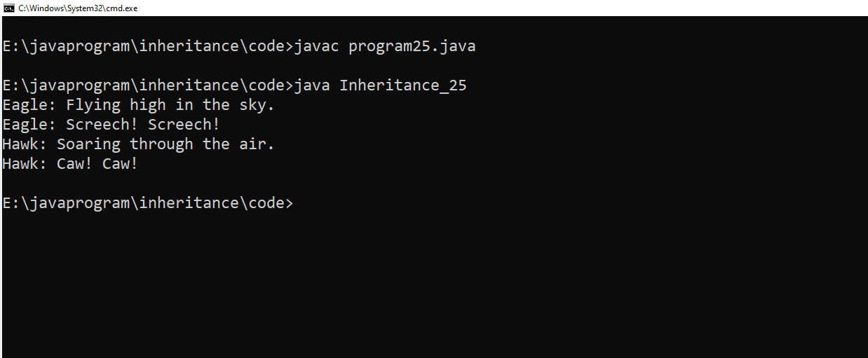Image resolution: width=868 pixels, height=358 pixels.
Task: Click the word "air." in the output
Action: pos(257,144)
